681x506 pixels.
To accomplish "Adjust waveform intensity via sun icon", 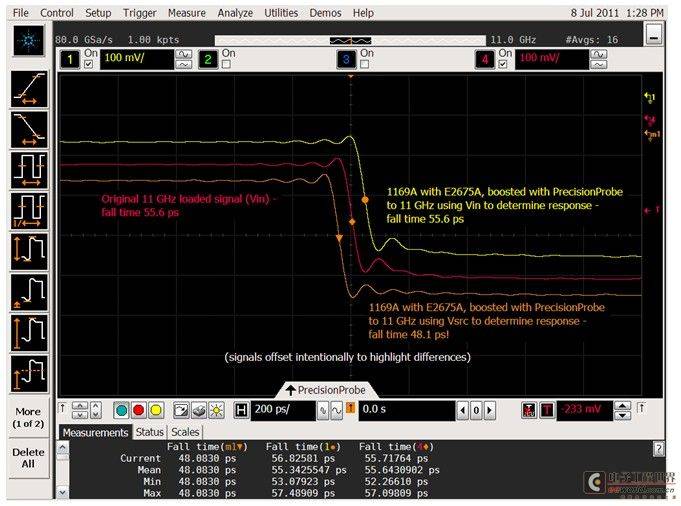I will (x=216, y=410).
